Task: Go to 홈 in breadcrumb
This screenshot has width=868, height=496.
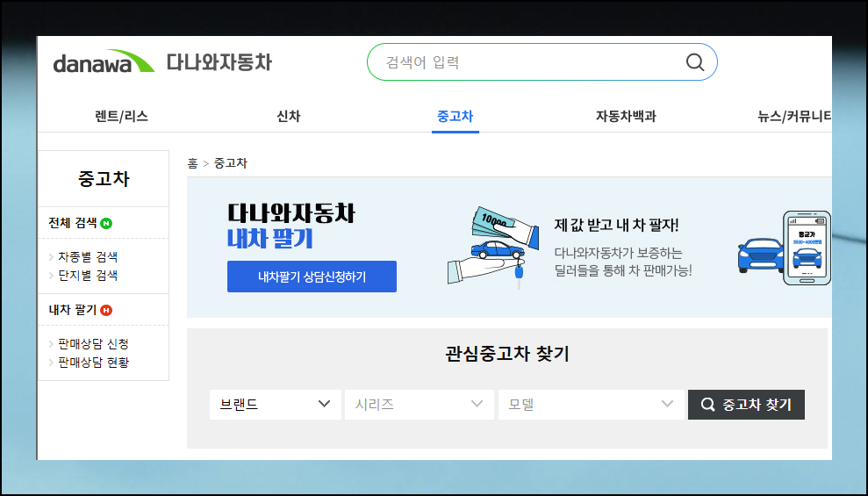Action: click(192, 163)
